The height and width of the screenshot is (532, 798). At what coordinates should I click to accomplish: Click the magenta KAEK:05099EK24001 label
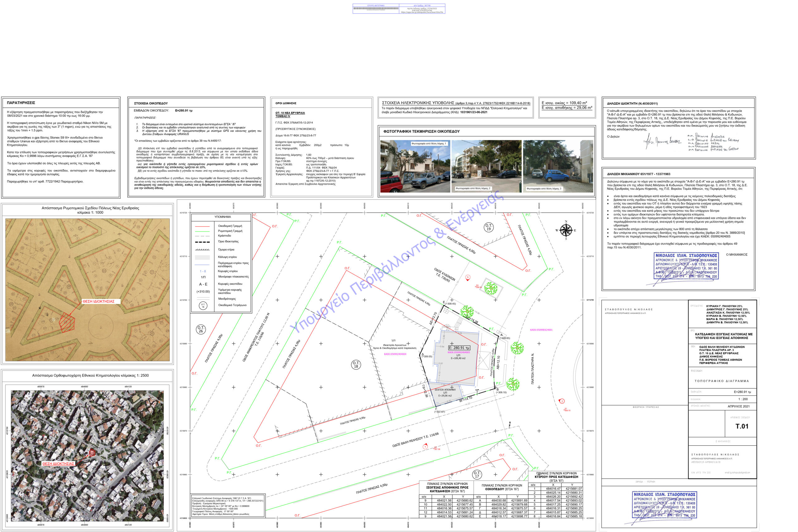tap(541, 330)
